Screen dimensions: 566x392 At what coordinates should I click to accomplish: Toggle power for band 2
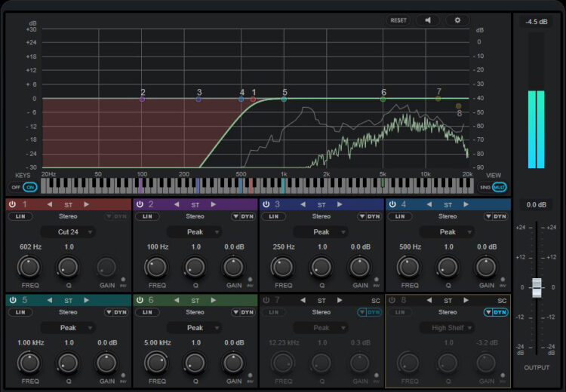(140, 204)
